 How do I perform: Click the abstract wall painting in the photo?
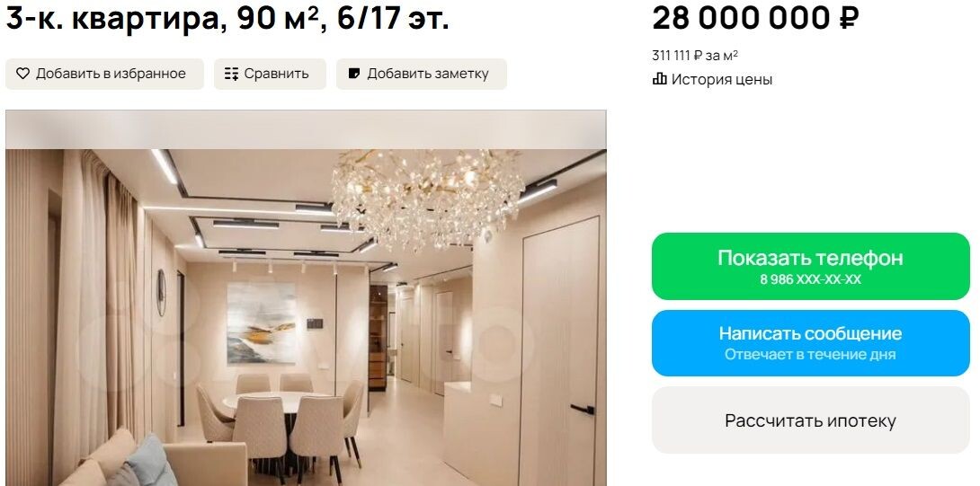(x=262, y=323)
